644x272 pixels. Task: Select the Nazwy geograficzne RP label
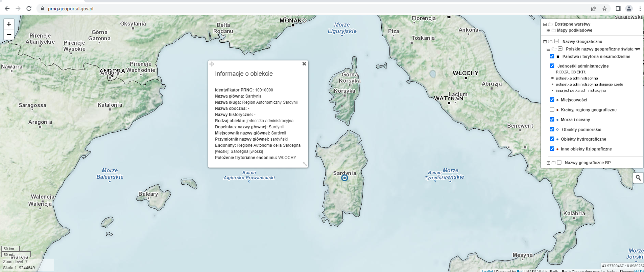pos(588,163)
